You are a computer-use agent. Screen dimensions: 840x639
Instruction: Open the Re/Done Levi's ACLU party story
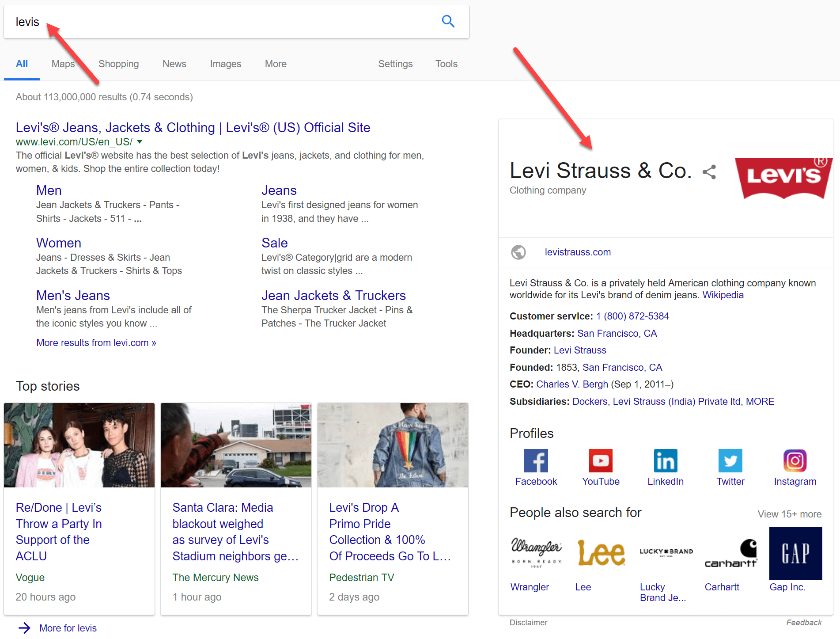click(59, 532)
